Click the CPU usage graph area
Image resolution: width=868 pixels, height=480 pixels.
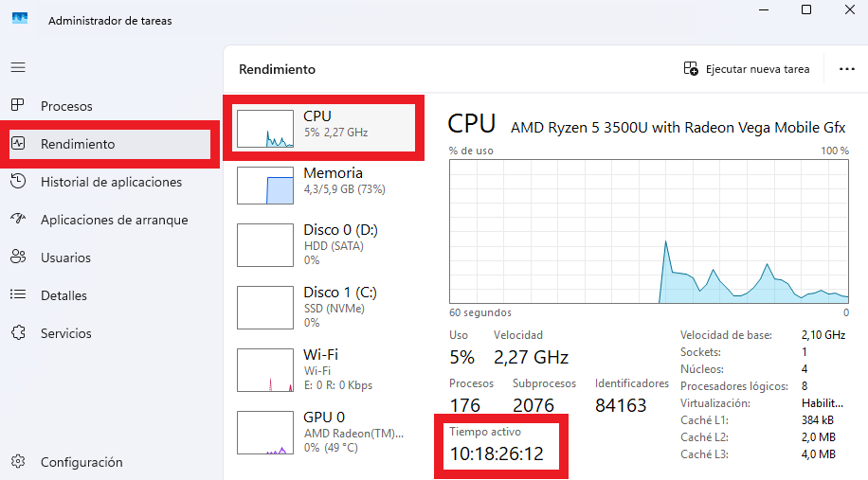coord(649,231)
